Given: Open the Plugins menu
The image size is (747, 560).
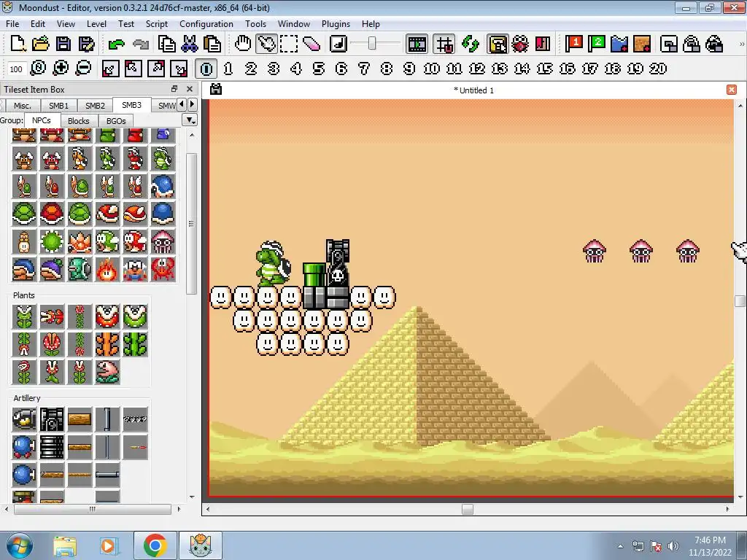Looking at the screenshot, I should pyautogui.click(x=336, y=24).
